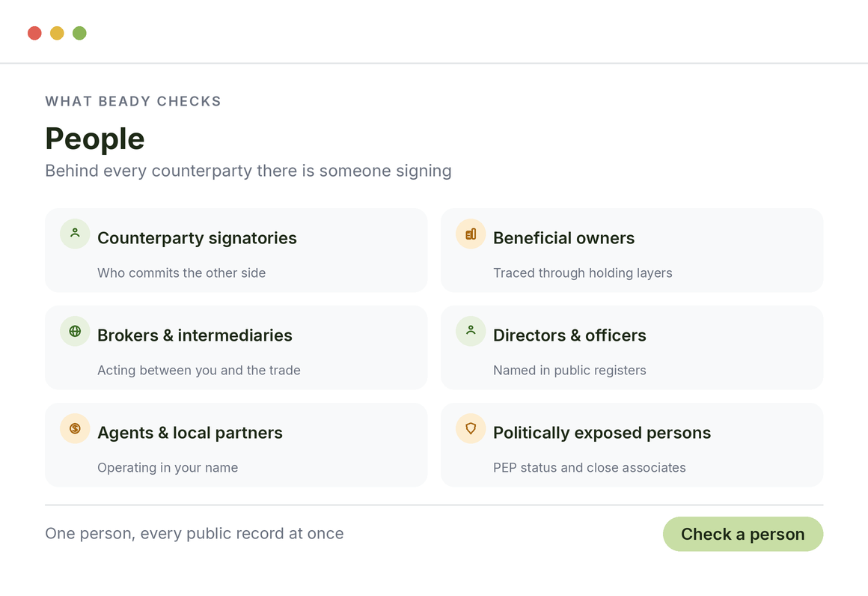Viewport: 868px width, 596px height.
Task: Minimize the window with the yellow button
Action: pyautogui.click(x=57, y=33)
